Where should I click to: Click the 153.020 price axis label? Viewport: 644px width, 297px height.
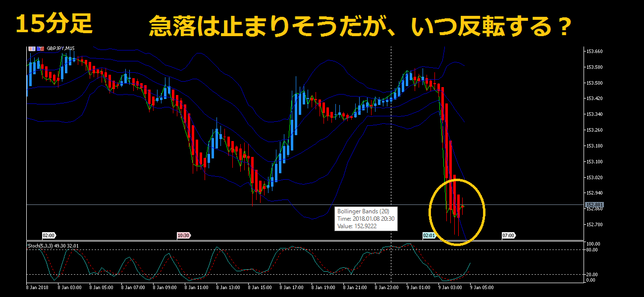pos(594,177)
